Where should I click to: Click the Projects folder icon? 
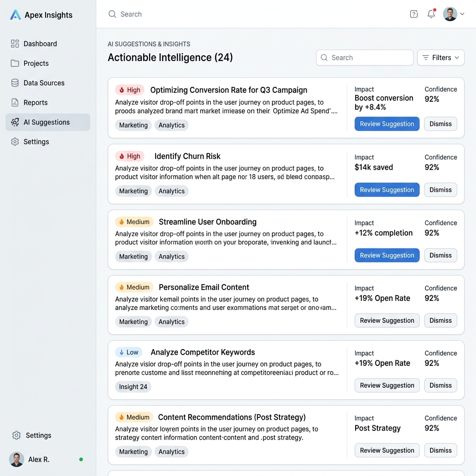pos(15,63)
